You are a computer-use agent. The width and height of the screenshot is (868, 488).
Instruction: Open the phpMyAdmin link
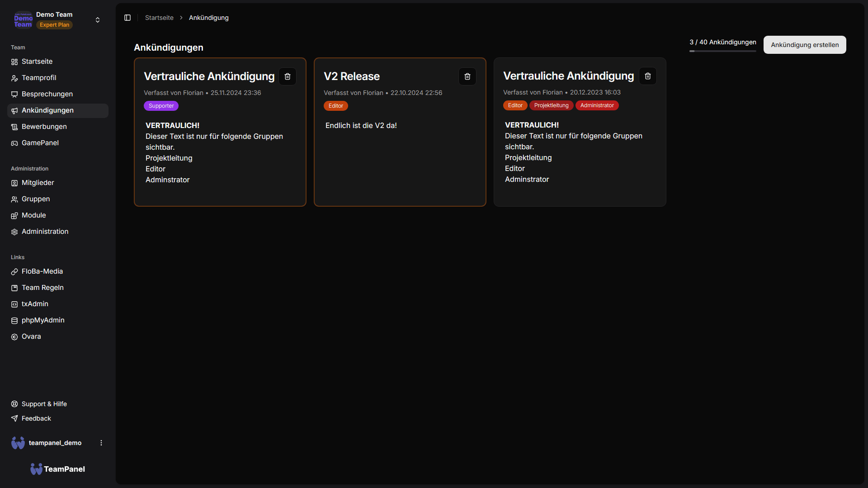pyautogui.click(x=58, y=320)
